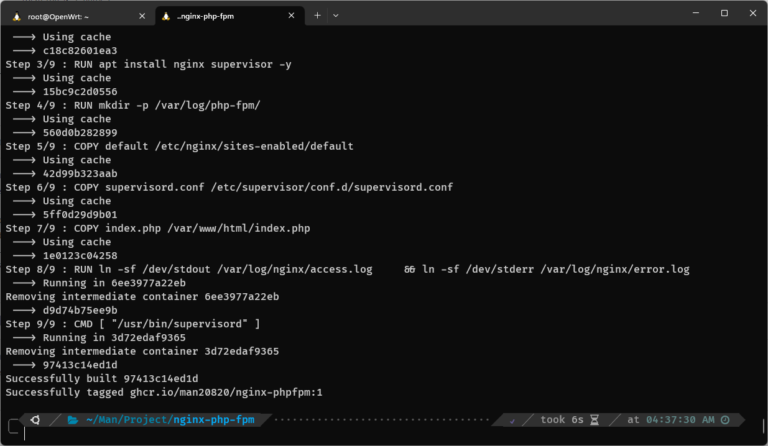Select the nginx-php-fpm terminal tab
The width and height of the screenshot is (768, 446).
[229, 16]
